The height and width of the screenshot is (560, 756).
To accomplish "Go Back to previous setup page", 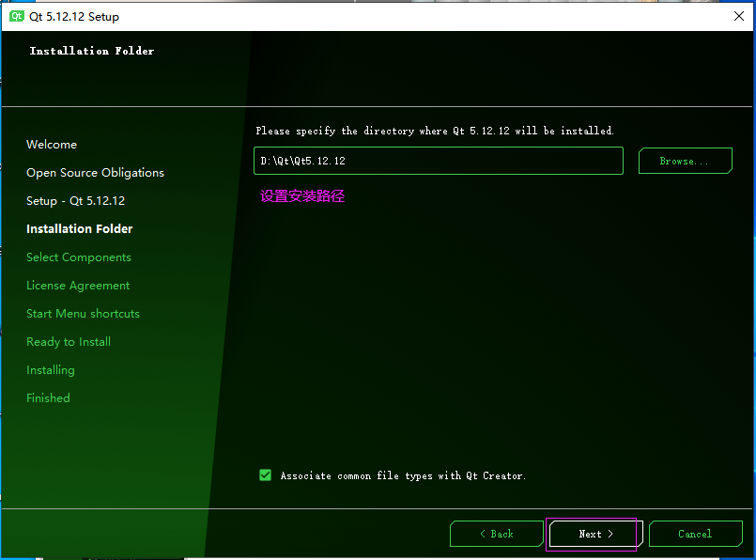I will [x=497, y=534].
